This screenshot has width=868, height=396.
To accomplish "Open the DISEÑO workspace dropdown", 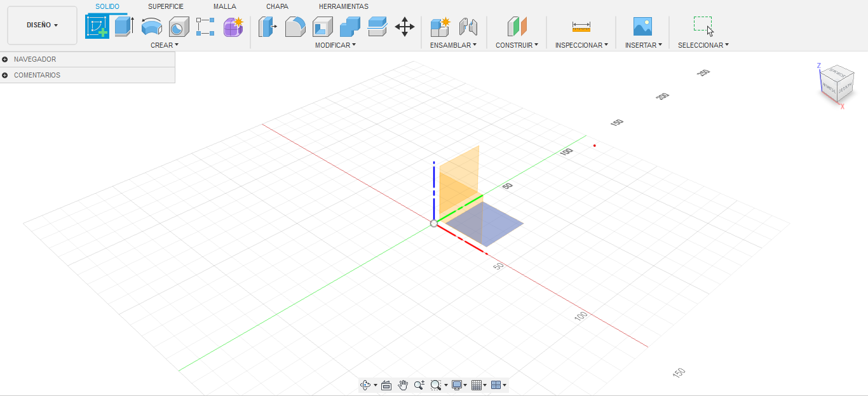I will (42, 25).
